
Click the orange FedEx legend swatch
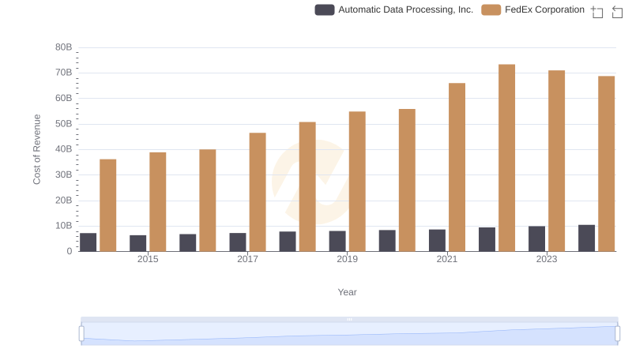pos(491,9)
